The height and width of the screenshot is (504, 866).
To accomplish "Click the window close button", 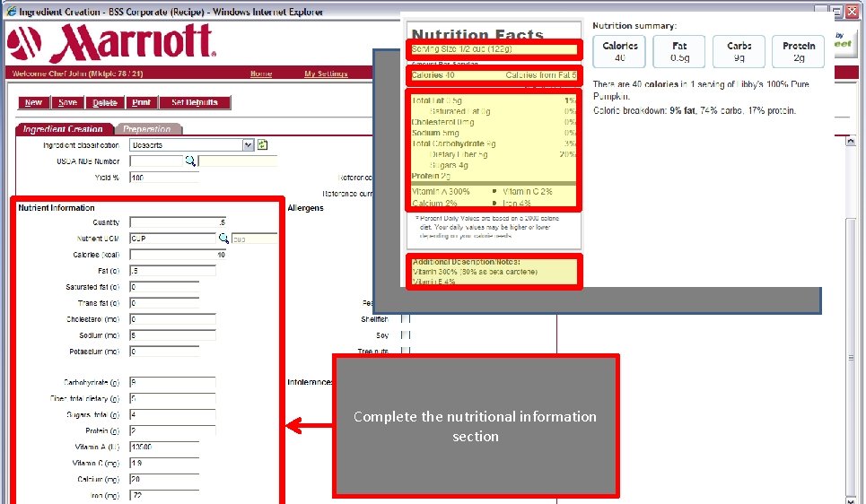I will pos(853,12).
